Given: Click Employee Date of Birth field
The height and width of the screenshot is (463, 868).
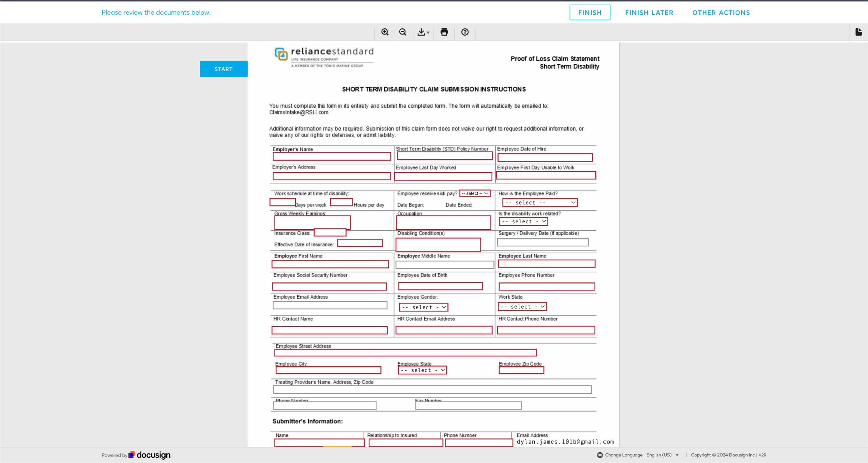Looking at the screenshot, I should [440, 286].
